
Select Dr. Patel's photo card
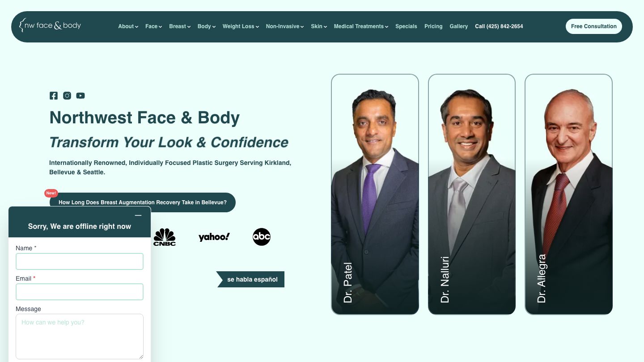pyautogui.click(x=375, y=194)
